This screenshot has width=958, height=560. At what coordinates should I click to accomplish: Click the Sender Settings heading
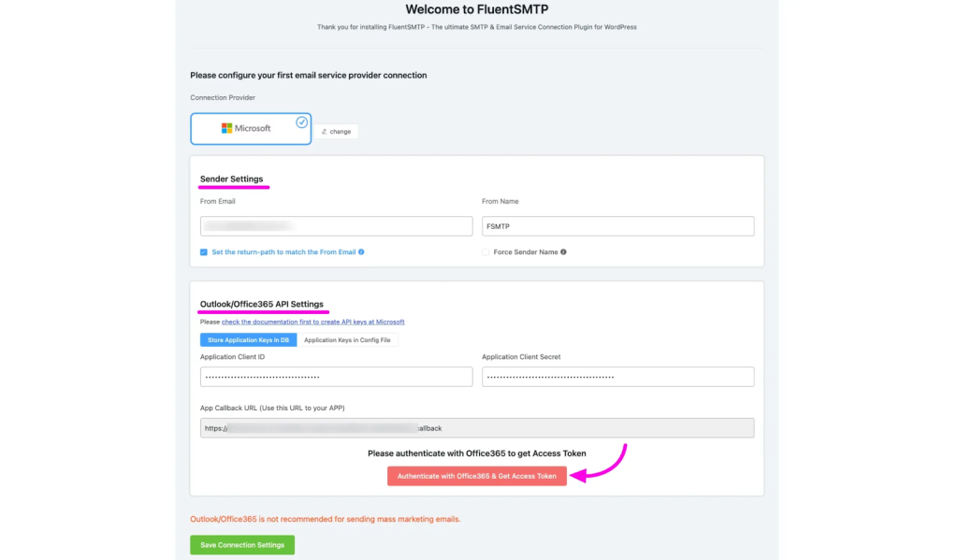click(x=231, y=179)
